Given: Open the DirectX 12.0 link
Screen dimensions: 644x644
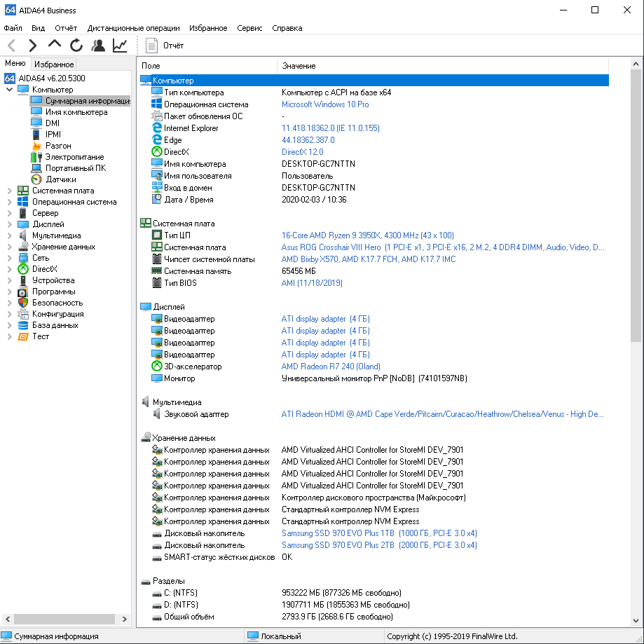Looking at the screenshot, I should 302,152.
